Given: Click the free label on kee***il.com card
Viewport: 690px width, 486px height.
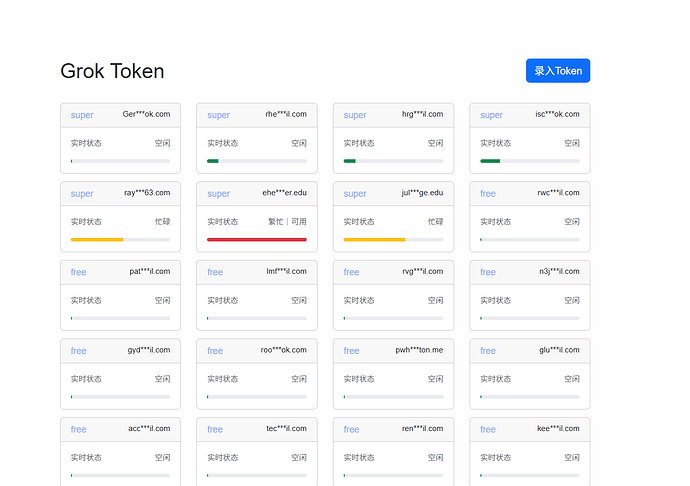Looking at the screenshot, I should (x=488, y=429).
